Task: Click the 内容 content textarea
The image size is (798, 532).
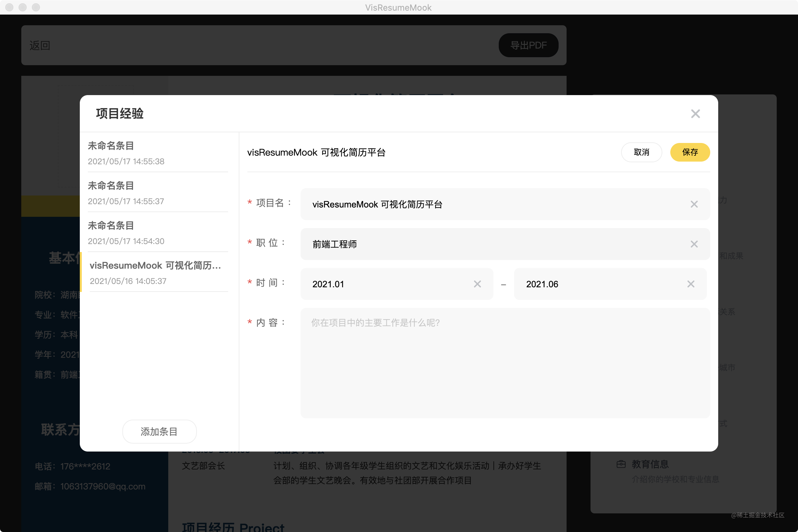Action: (x=505, y=363)
